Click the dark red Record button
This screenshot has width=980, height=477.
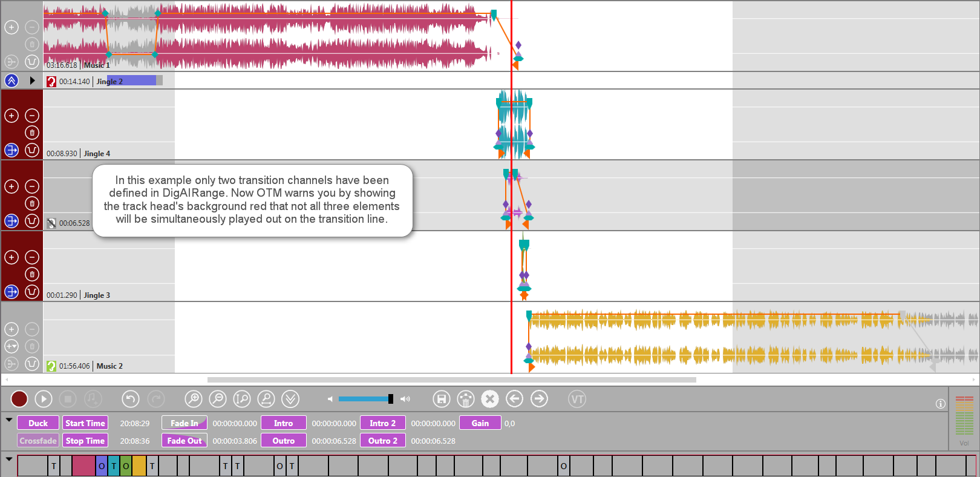pos(19,399)
